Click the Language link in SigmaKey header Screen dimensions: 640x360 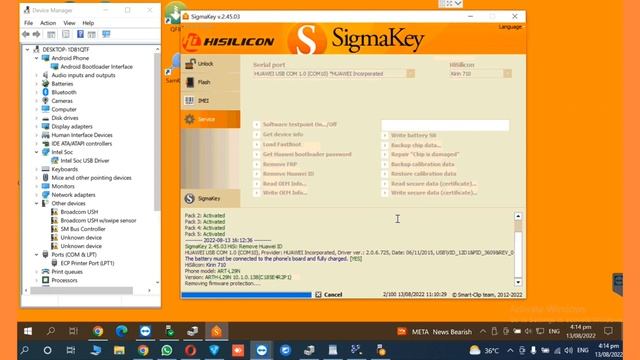510,27
